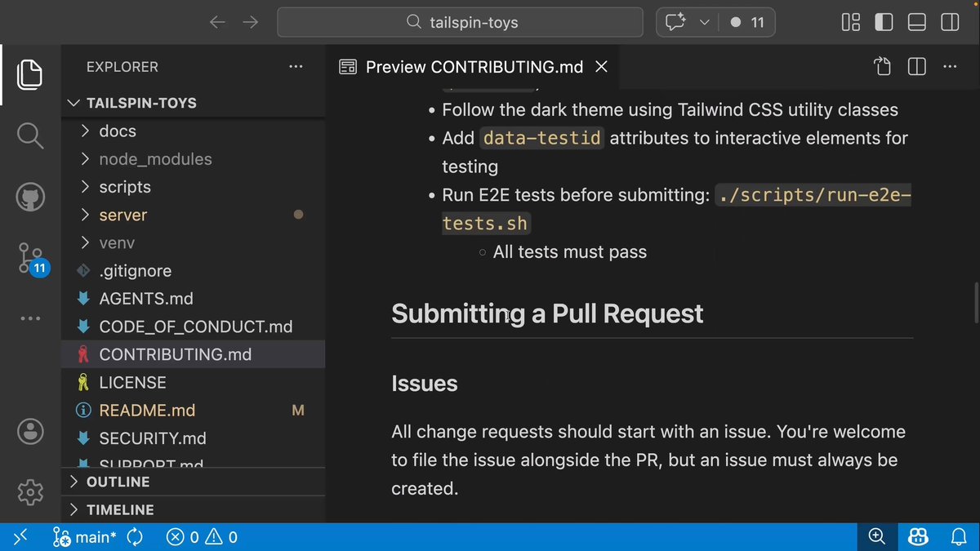Toggle the secondary side bar
980x551 pixels.
pos(950,23)
